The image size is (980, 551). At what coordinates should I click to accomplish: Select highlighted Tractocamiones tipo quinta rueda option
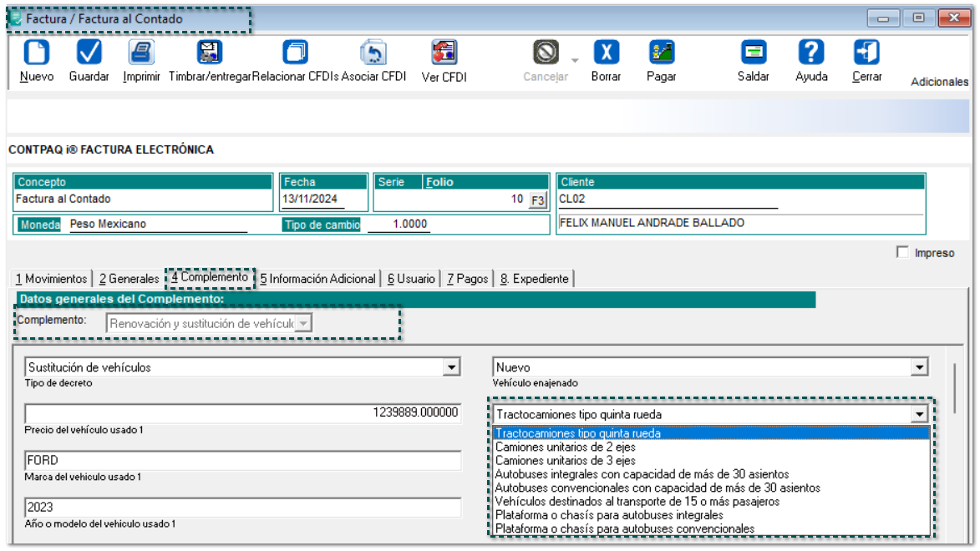pyautogui.click(x=711, y=433)
